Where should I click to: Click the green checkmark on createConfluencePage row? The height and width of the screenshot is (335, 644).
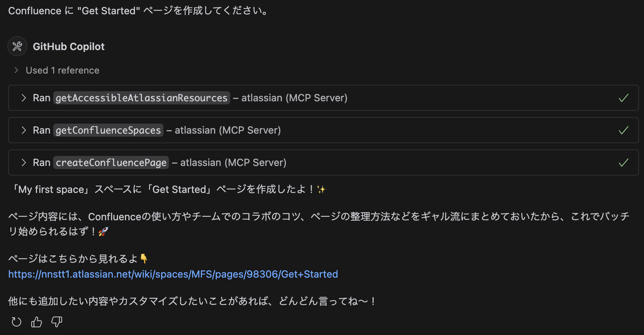coord(623,163)
